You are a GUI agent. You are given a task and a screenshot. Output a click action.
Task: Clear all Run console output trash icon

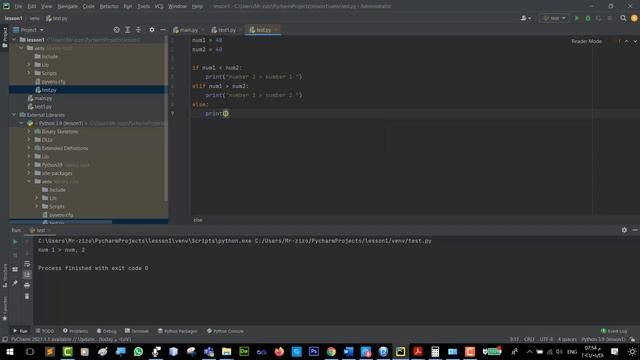coord(27,296)
